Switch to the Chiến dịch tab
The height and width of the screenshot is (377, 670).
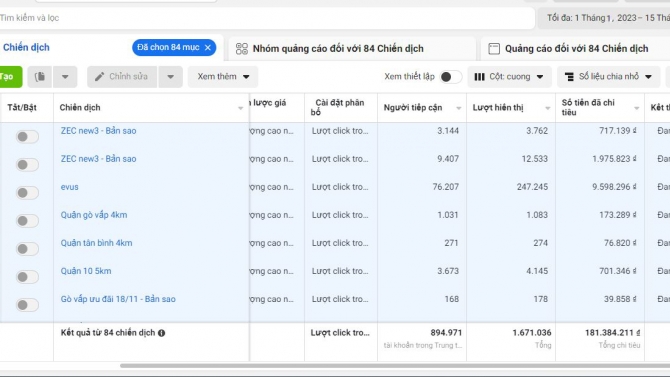[26, 47]
